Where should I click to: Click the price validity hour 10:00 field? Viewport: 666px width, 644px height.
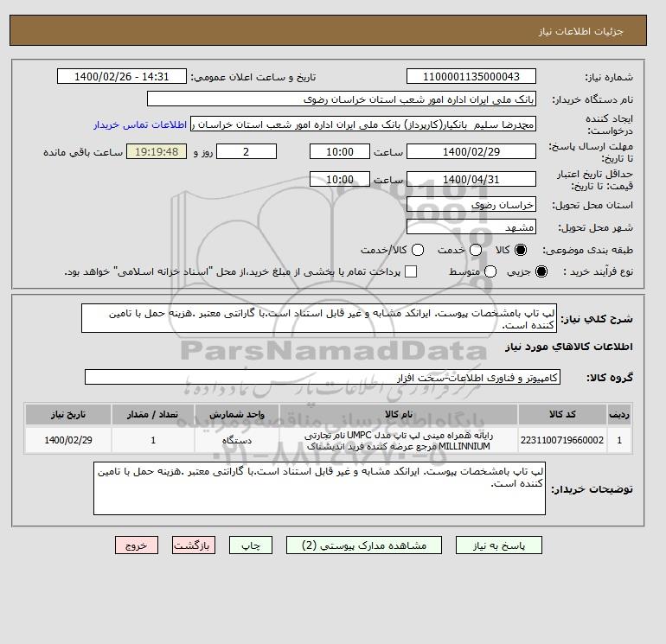click(x=340, y=179)
